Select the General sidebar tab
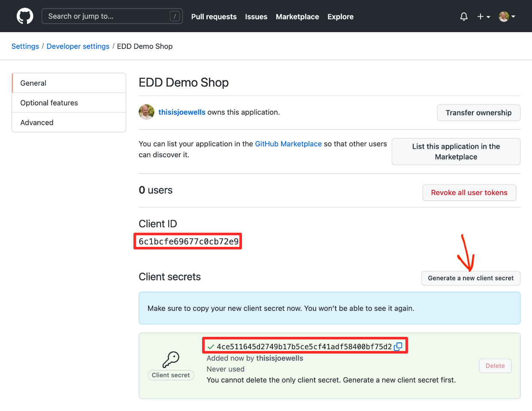 tap(69, 83)
